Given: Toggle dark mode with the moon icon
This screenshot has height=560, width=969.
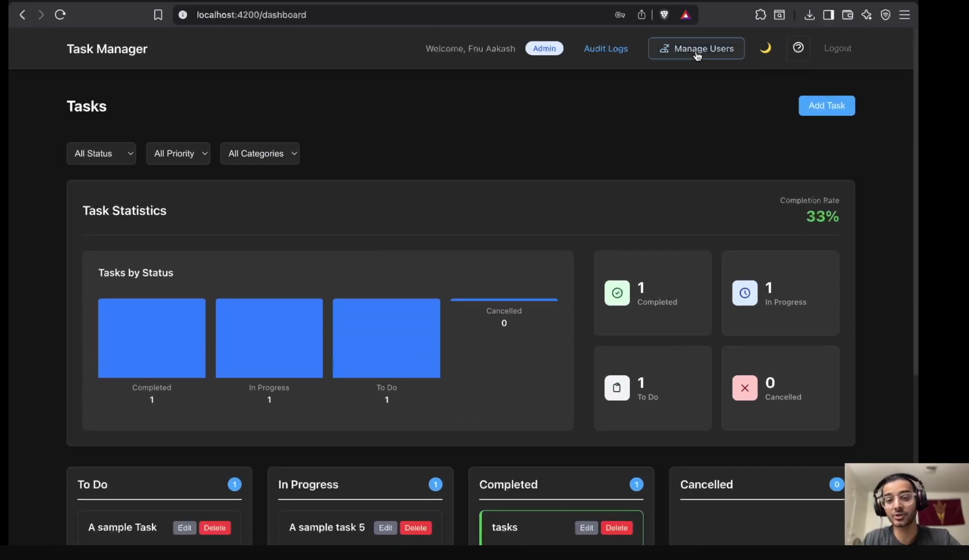Looking at the screenshot, I should point(766,48).
